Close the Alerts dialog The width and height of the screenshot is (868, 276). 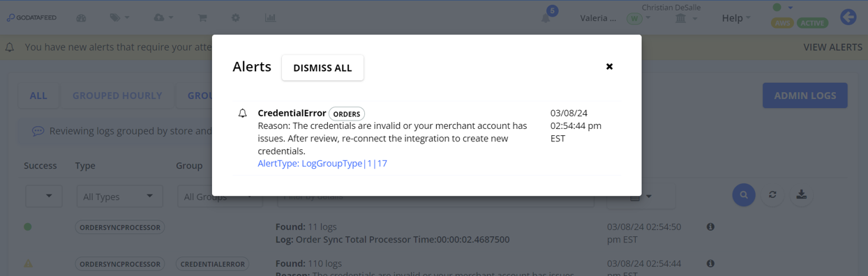coord(609,66)
